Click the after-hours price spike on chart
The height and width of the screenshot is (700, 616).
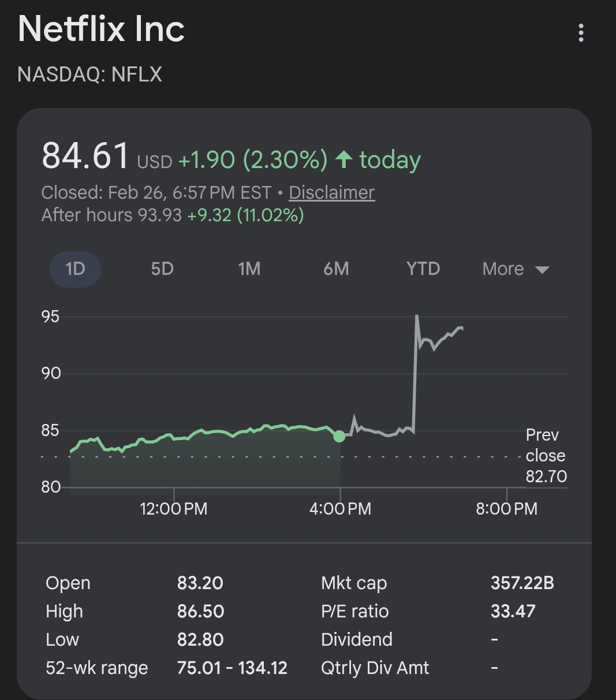416,317
